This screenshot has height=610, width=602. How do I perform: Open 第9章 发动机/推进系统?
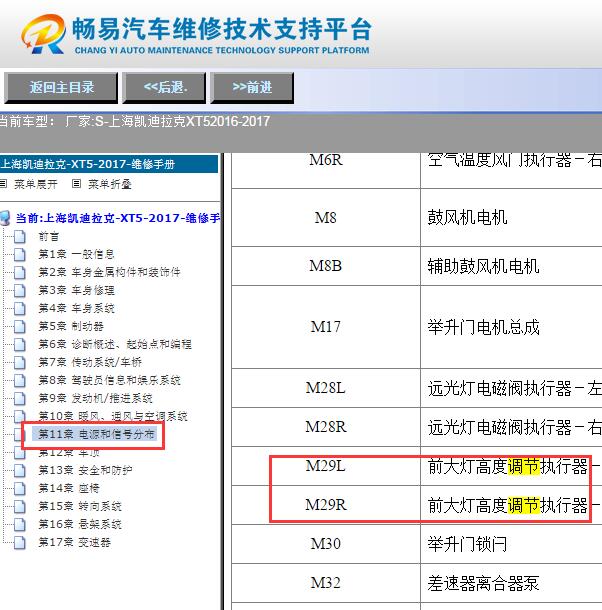coord(95,398)
